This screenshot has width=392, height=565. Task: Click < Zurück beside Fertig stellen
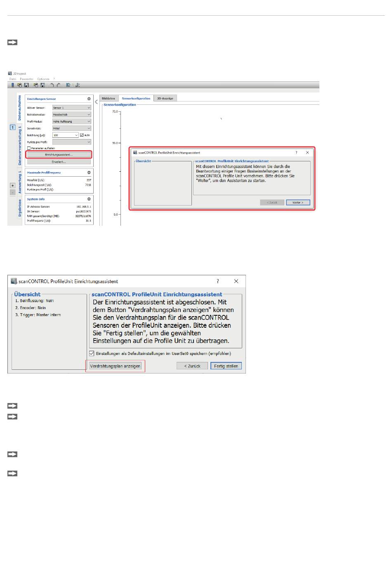pyautogui.click(x=192, y=366)
